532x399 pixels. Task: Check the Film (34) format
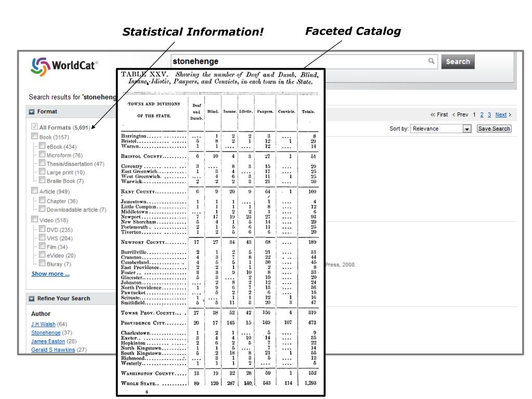tap(42, 246)
